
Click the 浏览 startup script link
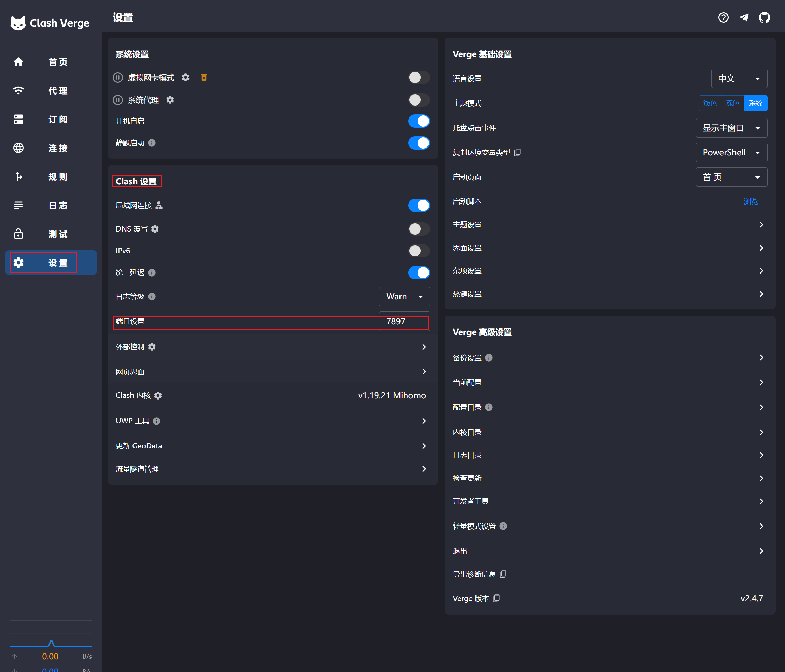coord(750,201)
